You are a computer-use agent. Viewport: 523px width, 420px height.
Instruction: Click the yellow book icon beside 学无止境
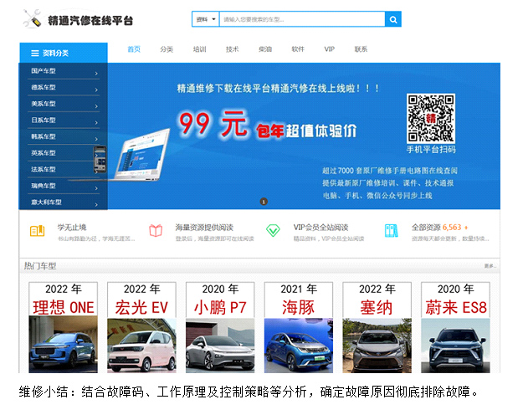(38, 231)
